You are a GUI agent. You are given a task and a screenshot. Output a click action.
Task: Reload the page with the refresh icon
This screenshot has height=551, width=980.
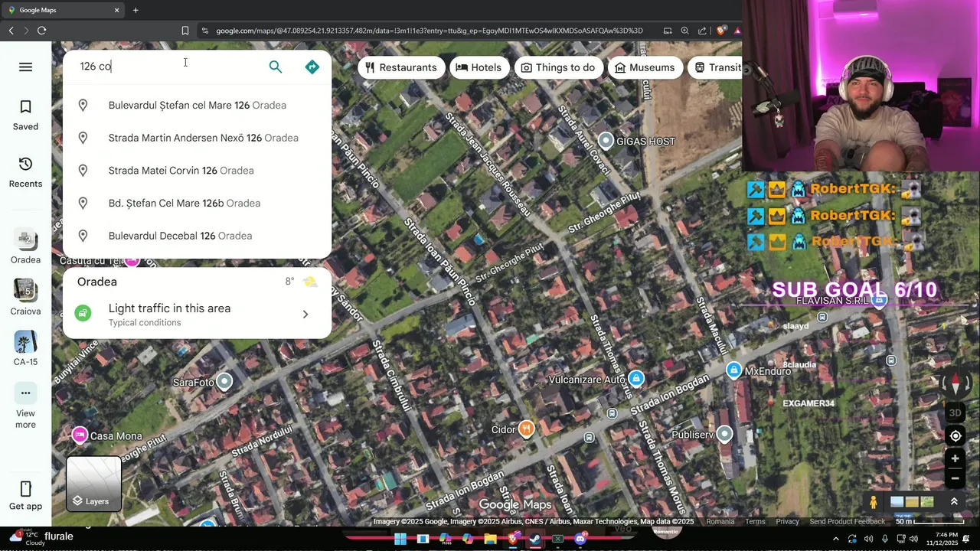coord(41,31)
